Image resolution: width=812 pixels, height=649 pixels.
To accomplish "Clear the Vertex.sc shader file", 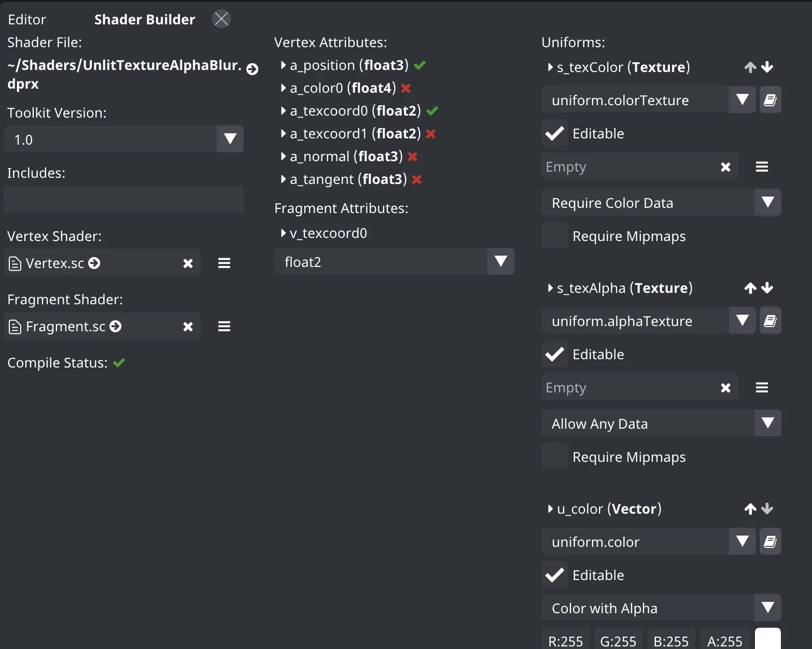I will click(188, 263).
